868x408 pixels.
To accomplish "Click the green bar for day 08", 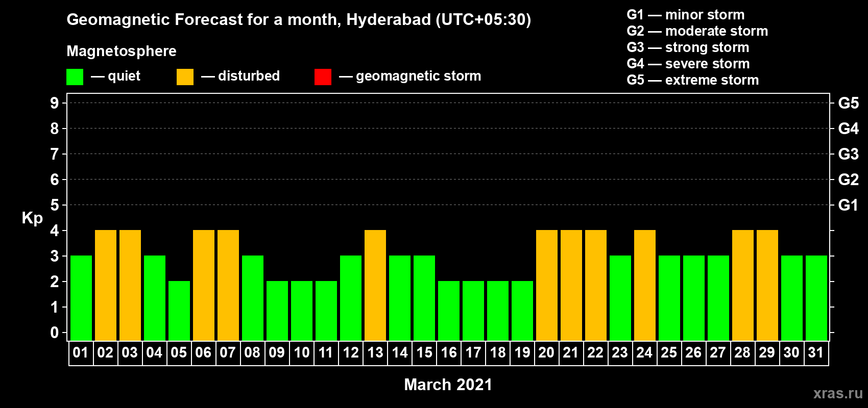I will pyautogui.click(x=253, y=298).
